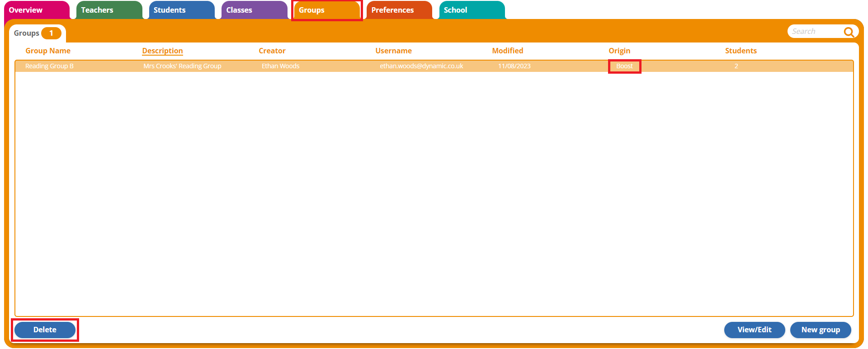Switch to the Teachers tab
Viewport: 868px width, 349px height.
[x=97, y=10]
